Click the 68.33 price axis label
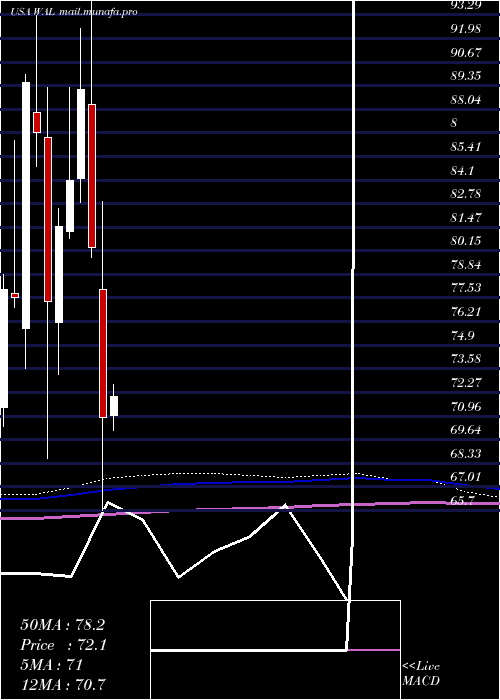500x700 pixels. pos(466,453)
